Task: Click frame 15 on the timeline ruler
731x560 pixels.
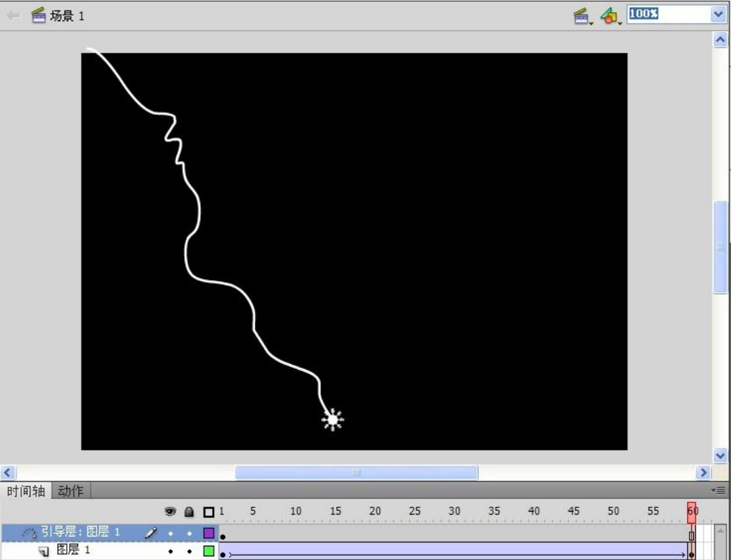Action: tap(335, 511)
